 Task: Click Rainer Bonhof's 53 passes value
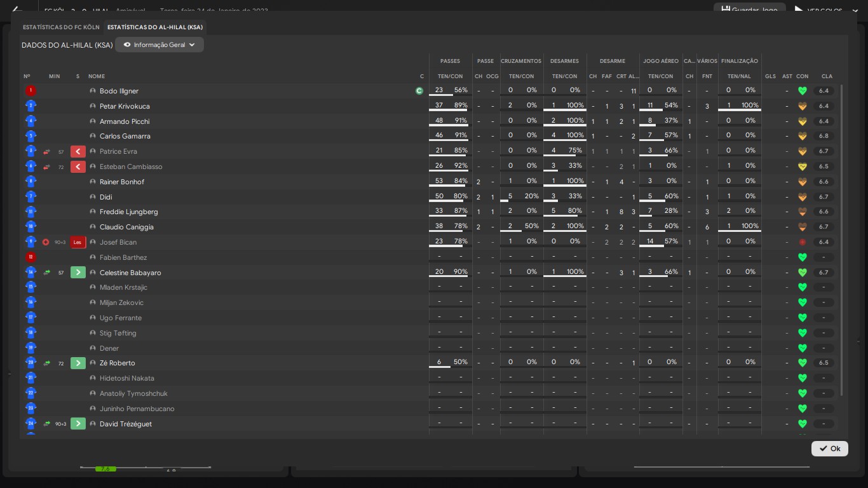click(439, 181)
